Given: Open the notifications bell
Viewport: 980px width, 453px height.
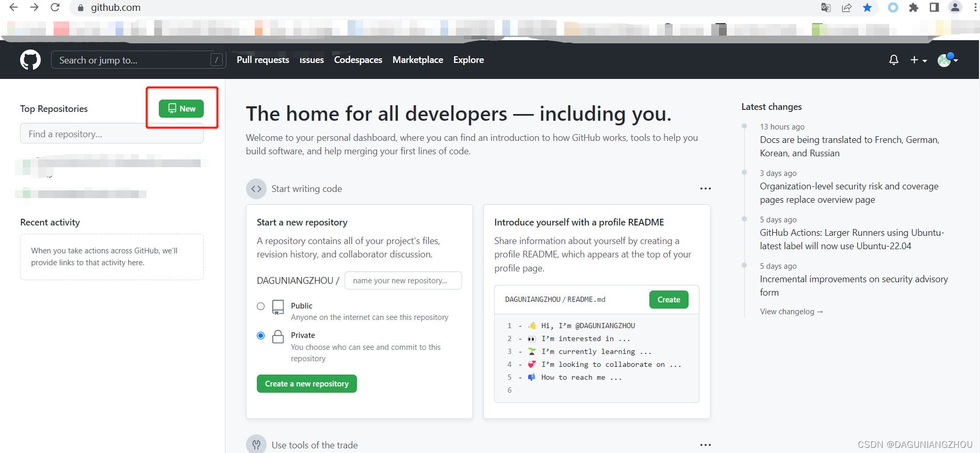Looking at the screenshot, I should click(894, 60).
